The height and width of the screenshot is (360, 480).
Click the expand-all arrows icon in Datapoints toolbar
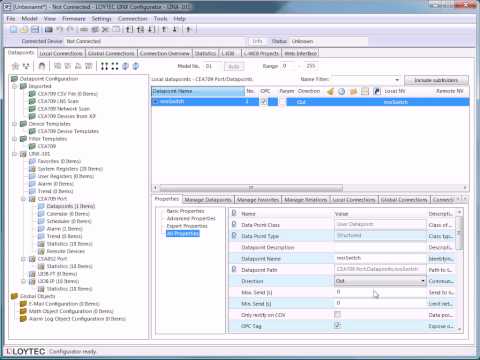[104, 66]
